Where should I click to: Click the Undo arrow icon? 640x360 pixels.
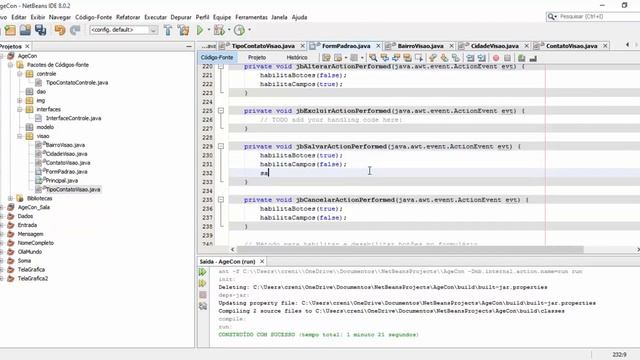coord(60,30)
